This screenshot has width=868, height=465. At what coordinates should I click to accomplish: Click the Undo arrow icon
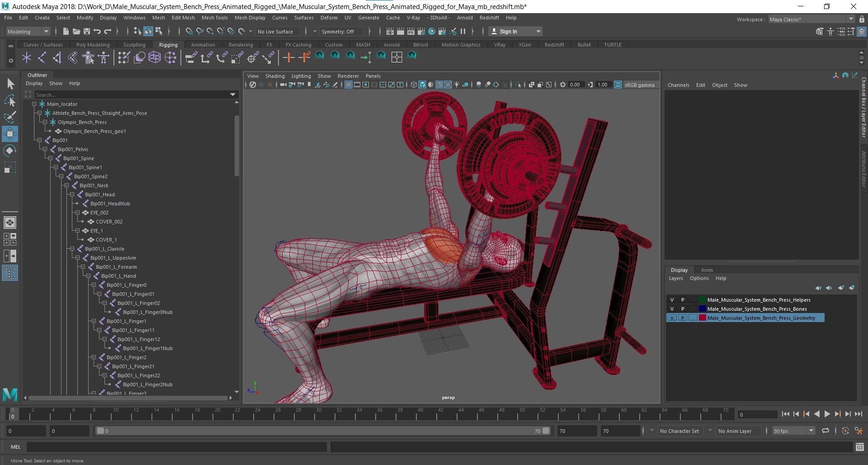97,31
